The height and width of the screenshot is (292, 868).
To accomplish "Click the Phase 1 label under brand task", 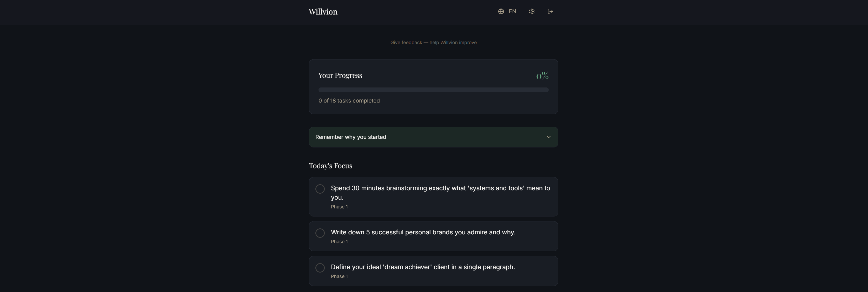I will [339, 241].
